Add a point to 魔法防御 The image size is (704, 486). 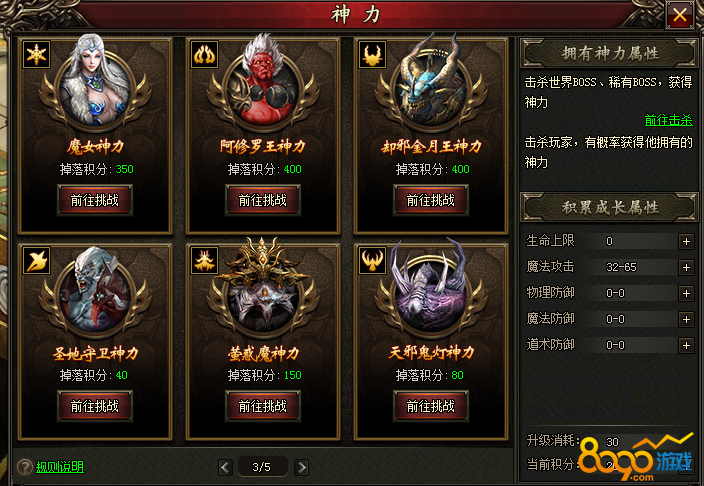[686, 319]
